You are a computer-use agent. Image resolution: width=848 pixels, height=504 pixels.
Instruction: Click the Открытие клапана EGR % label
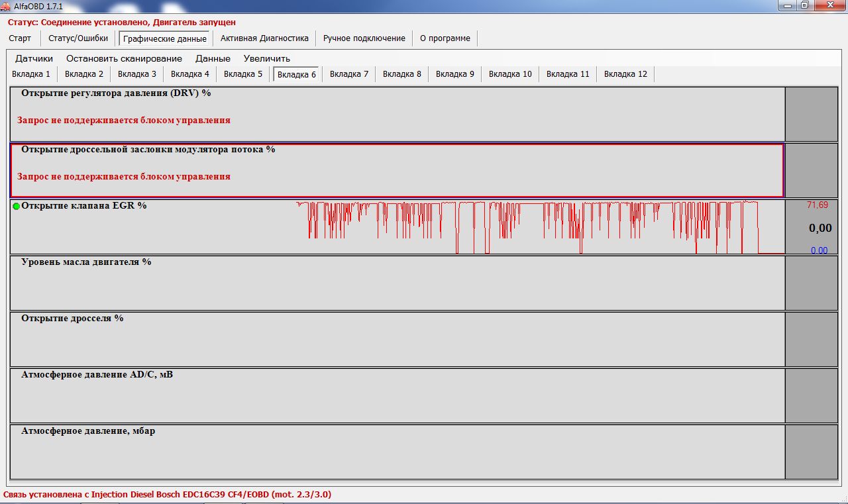click(84, 206)
